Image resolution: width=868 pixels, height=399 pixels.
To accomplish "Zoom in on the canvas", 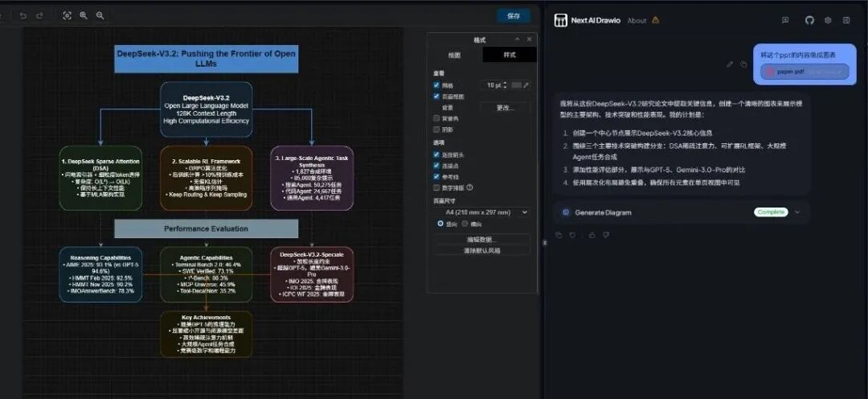I will 84,15.
